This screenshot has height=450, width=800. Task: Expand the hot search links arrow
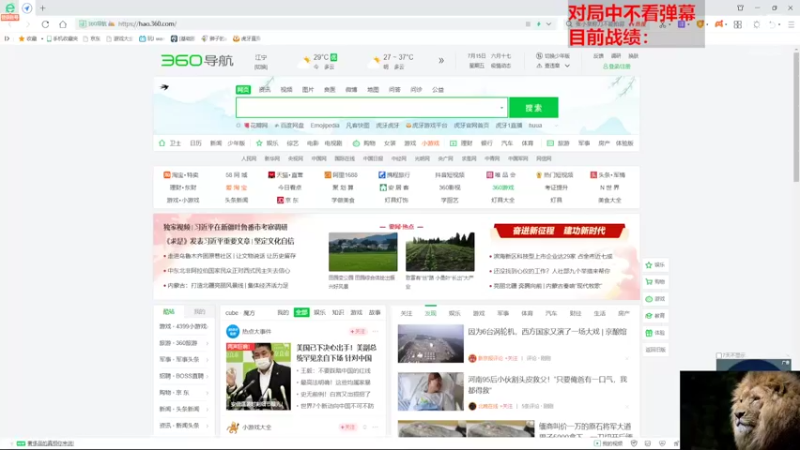(556, 126)
